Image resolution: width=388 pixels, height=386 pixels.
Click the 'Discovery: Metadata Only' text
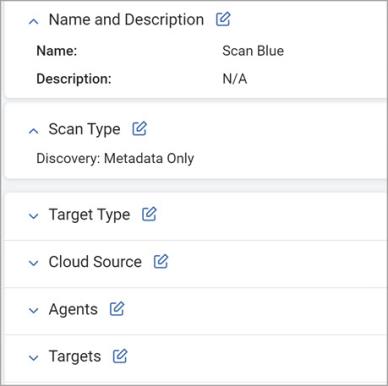pos(115,158)
